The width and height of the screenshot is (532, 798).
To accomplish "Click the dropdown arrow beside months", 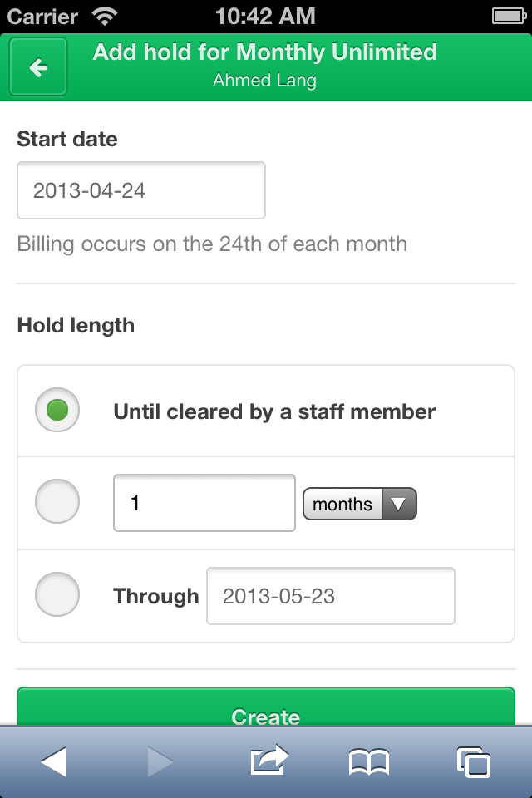I will (399, 504).
